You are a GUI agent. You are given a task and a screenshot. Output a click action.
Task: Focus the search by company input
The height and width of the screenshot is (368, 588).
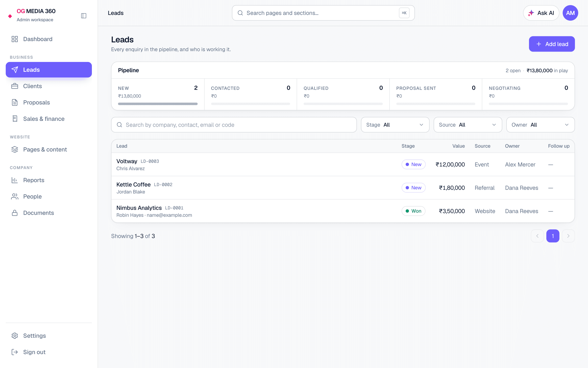click(x=234, y=125)
